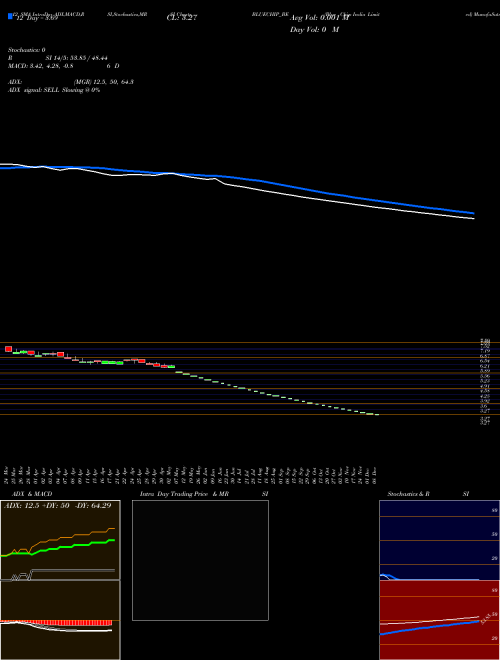Click the first red candlestick of 24 Mar
This screenshot has width=500, height=660.
tap(8, 349)
